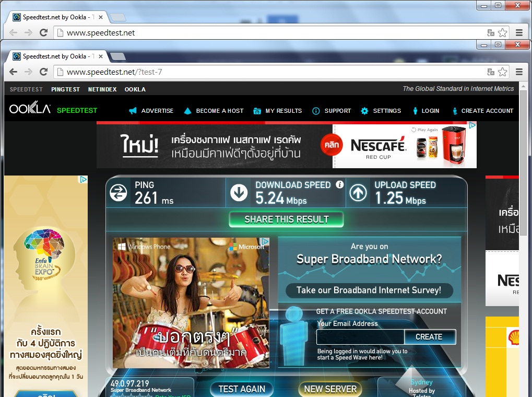532x397 pixels.
Task: Click TEST AGAIN button
Action: pos(242,389)
